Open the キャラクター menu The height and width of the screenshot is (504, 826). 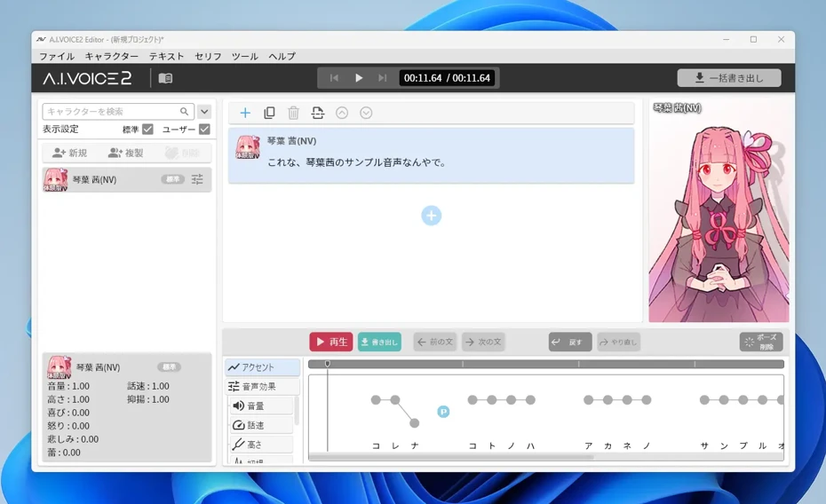pyautogui.click(x=112, y=56)
